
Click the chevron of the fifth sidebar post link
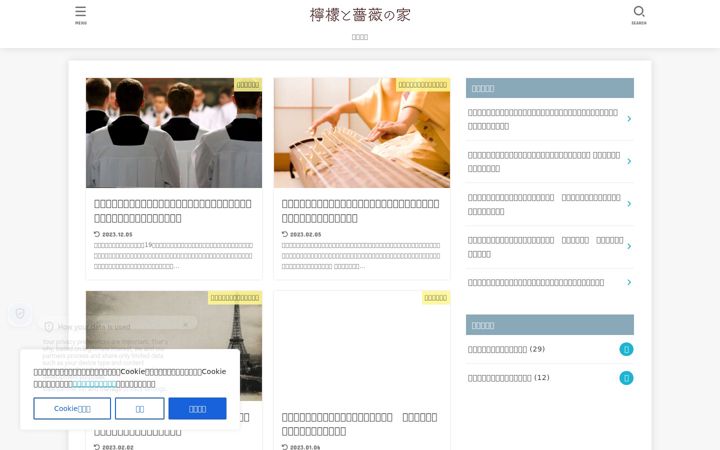tap(629, 282)
